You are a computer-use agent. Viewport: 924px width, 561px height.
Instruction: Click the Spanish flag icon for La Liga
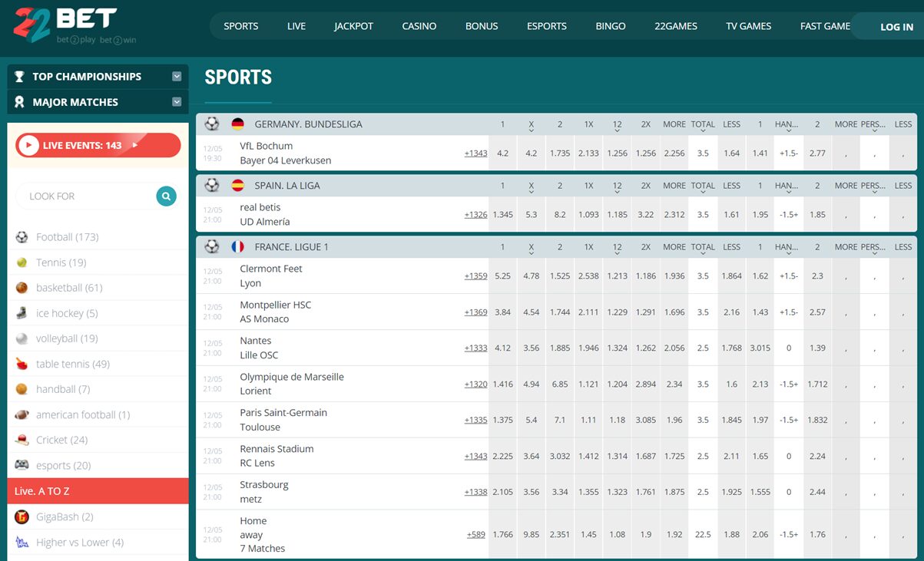tap(238, 186)
